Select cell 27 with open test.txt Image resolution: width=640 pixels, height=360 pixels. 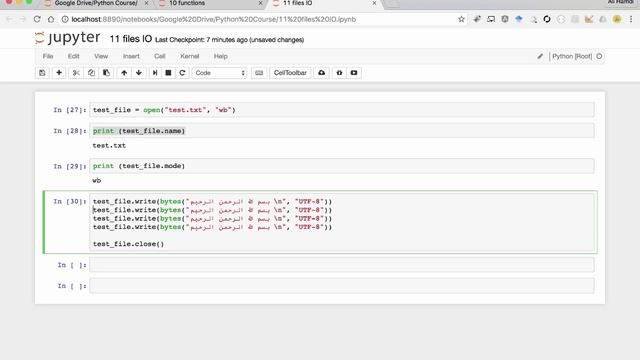[342, 110]
